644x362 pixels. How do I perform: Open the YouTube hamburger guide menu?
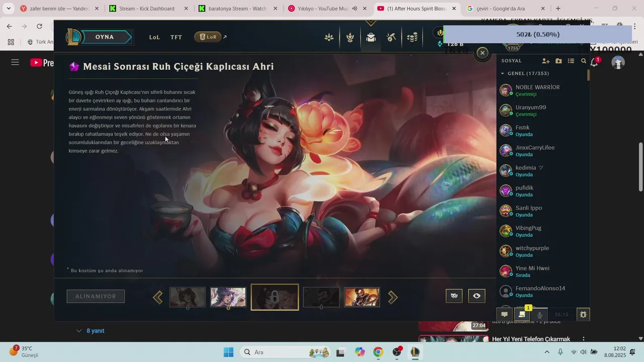pyautogui.click(x=15, y=62)
